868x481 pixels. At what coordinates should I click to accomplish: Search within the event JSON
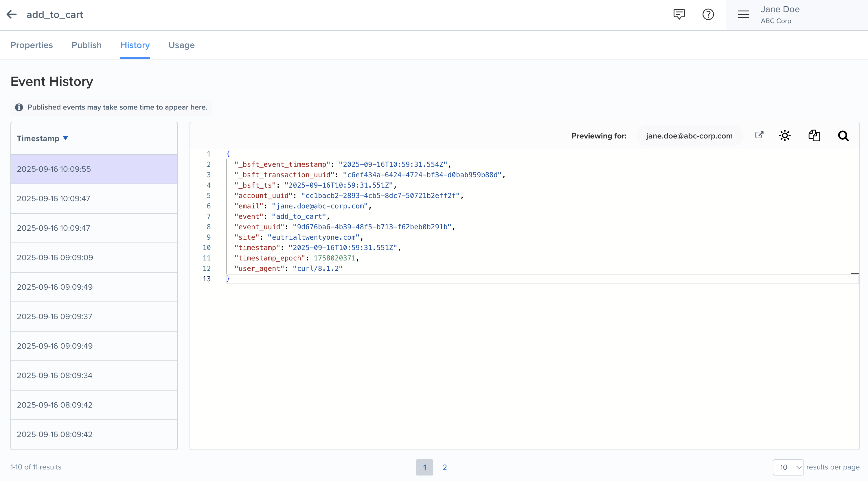(843, 136)
